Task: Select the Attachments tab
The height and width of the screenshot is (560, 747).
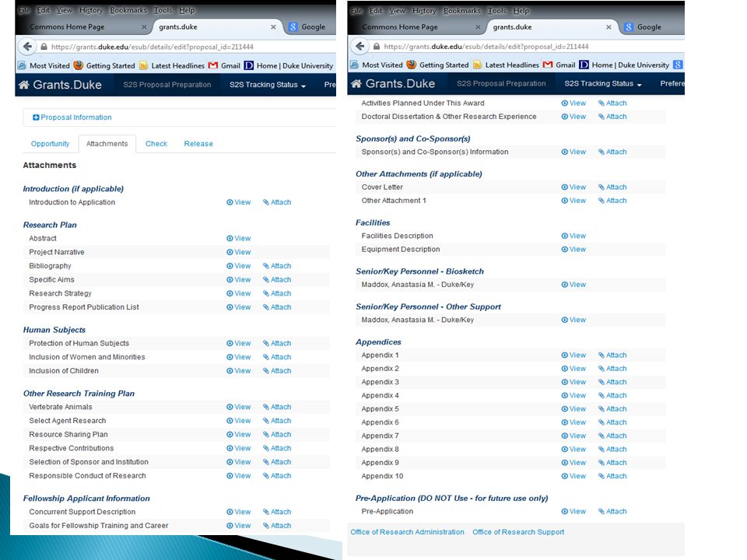Action: (x=107, y=144)
